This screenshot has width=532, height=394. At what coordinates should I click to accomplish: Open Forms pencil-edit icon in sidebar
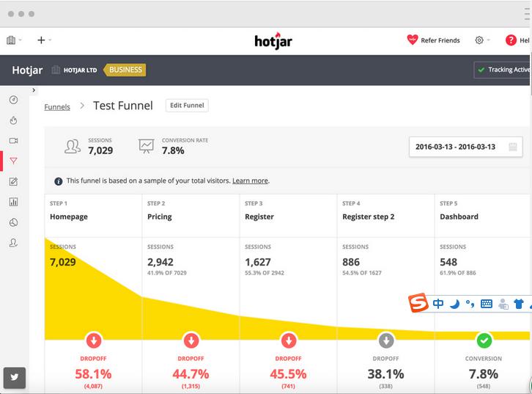(x=14, y=181)
